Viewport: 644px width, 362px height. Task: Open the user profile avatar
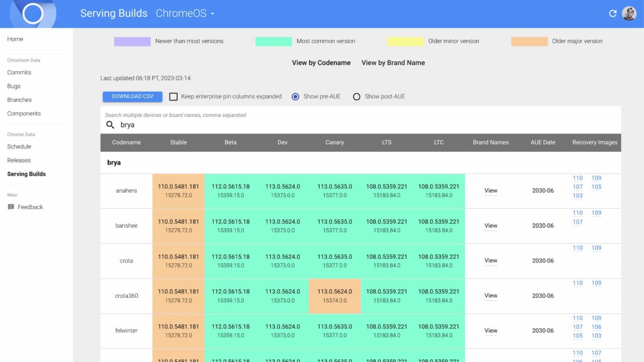pos(629,14)
